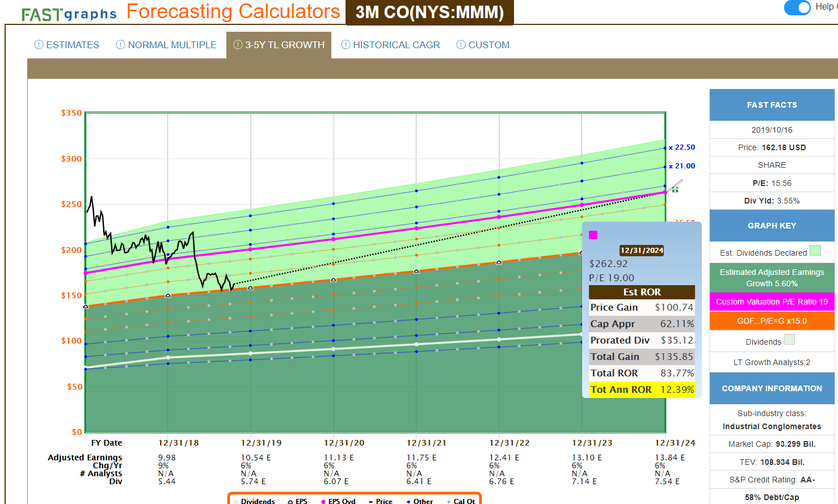Image resolution: width=838 pixels, height=504 pixels.
Task: Click the Industrial Conglomerates sub-industry text
Action: click(772, 426)
